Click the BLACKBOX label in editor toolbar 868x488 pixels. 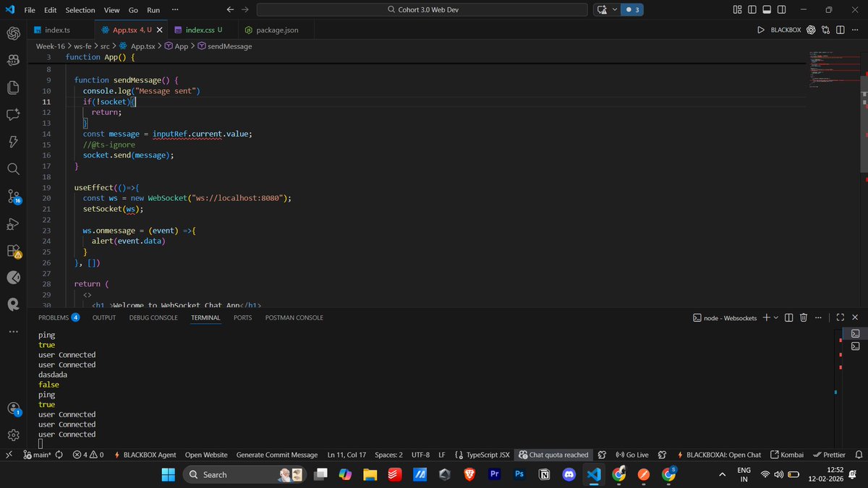click(x=786, y=30)
